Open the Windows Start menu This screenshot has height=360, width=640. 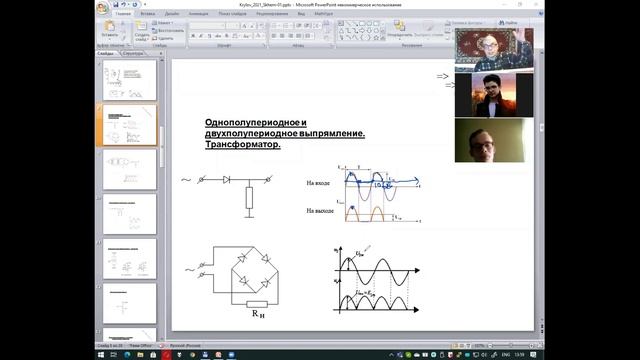click(x=101, y=355)
